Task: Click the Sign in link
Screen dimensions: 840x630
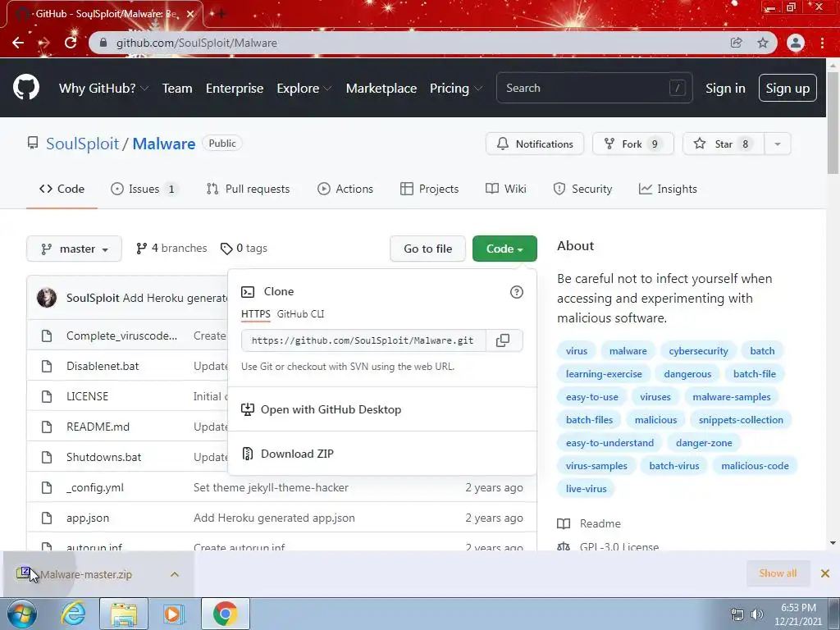Action: point(725,89)
